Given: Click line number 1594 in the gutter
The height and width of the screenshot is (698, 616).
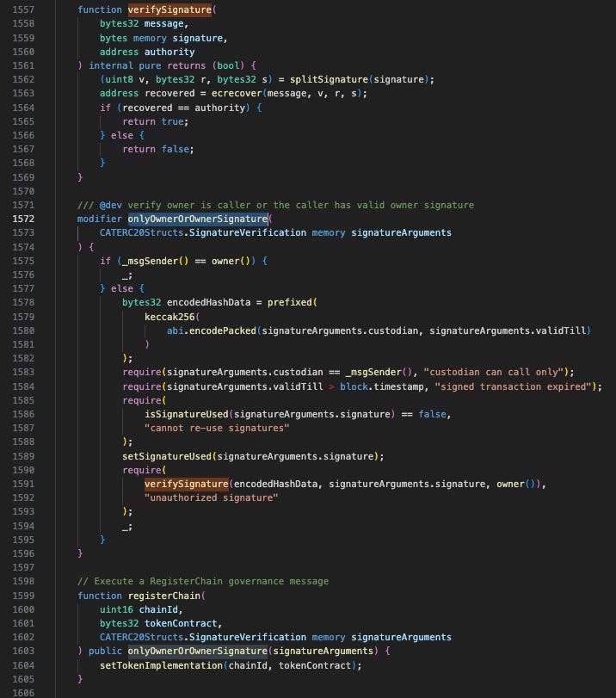Looking at the screenshot, I should coord(23,526).
